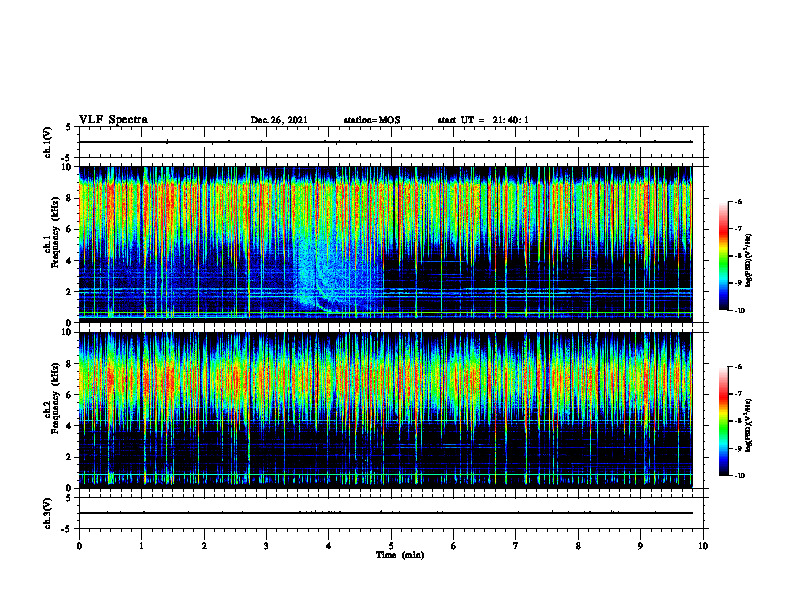The image size is (792, 612).
Task: Click the "station=MOS" header label
Action: pos(372,120)
